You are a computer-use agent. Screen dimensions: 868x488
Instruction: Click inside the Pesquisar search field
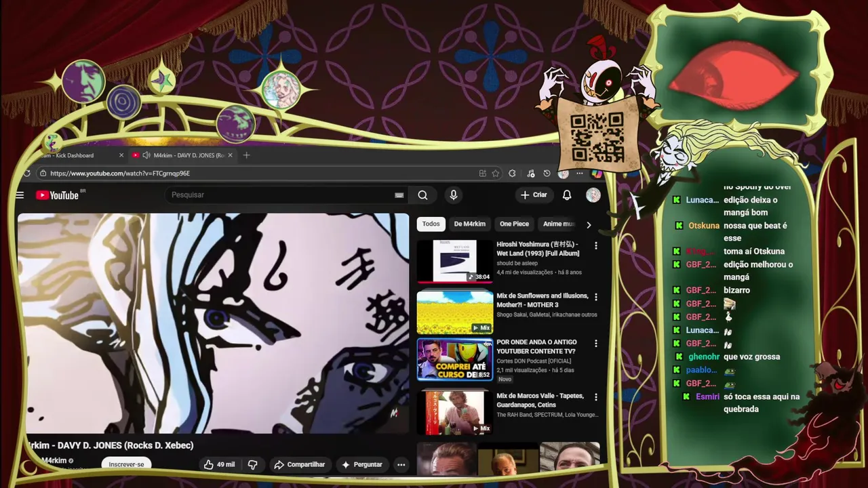[x=288, y=195]
